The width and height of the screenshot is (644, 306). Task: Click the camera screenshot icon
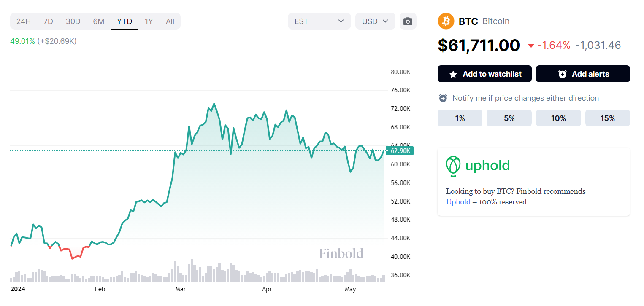[x=408, y=21]
